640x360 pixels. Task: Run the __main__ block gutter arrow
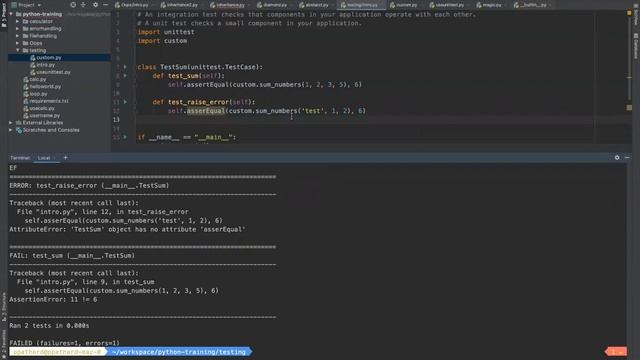(125, 137)
